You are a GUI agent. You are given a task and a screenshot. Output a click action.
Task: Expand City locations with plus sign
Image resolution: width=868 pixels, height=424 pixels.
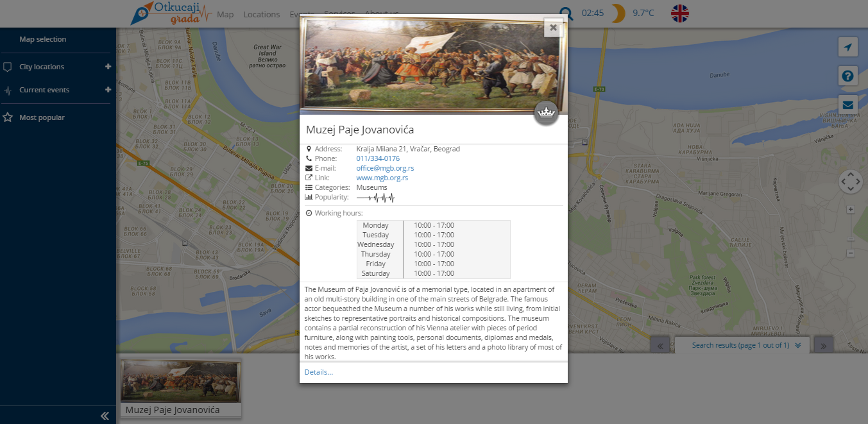[x=108, y=66]
